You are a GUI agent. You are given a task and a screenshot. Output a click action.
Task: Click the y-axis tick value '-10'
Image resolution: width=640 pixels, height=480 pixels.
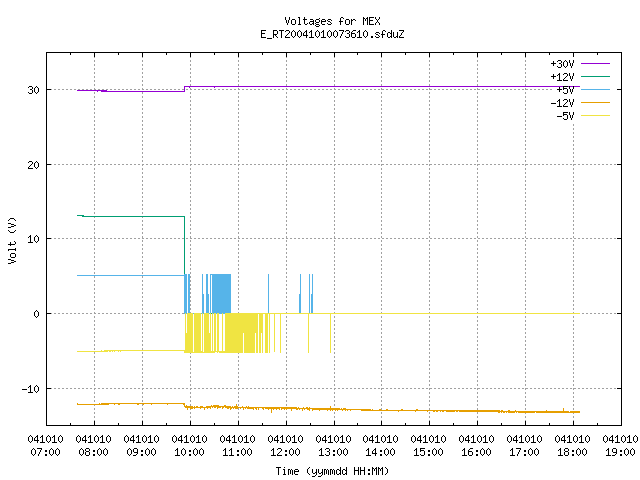(x=31, y=389)
